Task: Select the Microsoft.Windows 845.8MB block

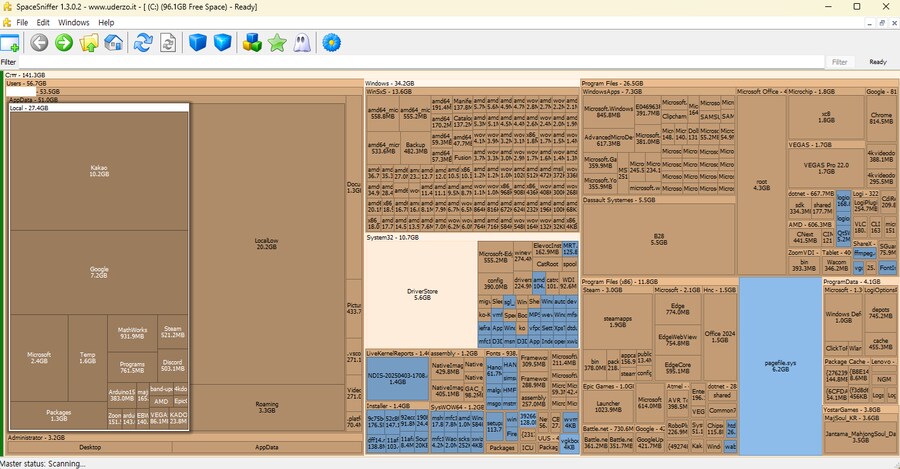Action: 608,111
